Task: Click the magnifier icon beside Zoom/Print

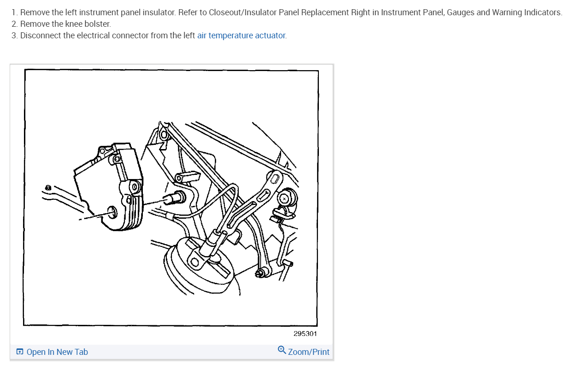Action: [282, 350]
